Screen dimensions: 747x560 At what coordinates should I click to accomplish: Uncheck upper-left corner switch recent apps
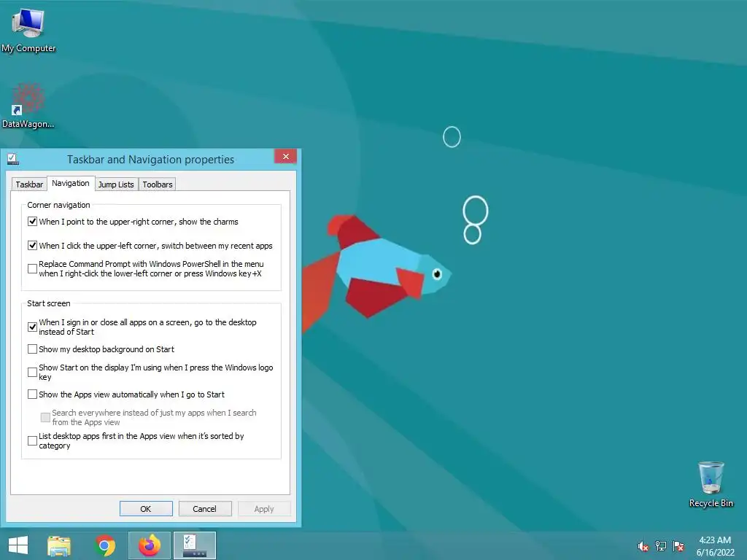[32, 246]
